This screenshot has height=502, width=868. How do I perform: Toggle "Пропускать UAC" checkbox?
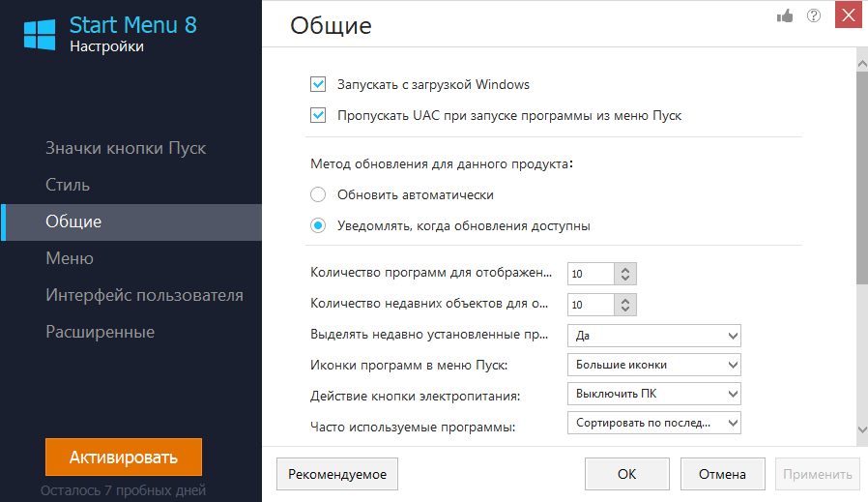click(x=318, y=115)
